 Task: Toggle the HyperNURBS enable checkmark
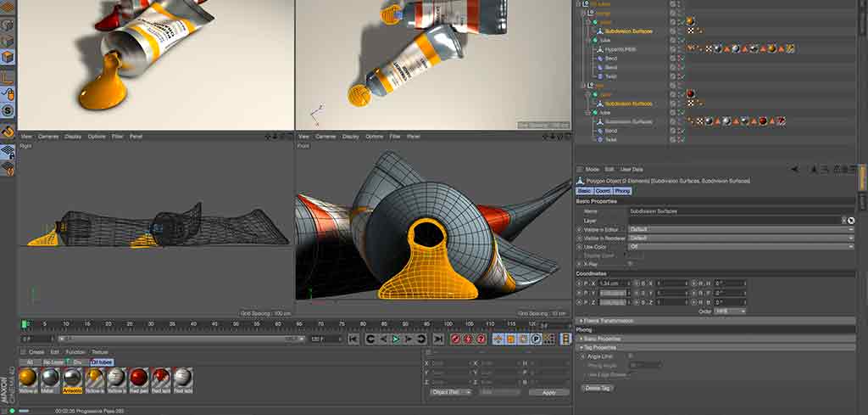point(680,49)
